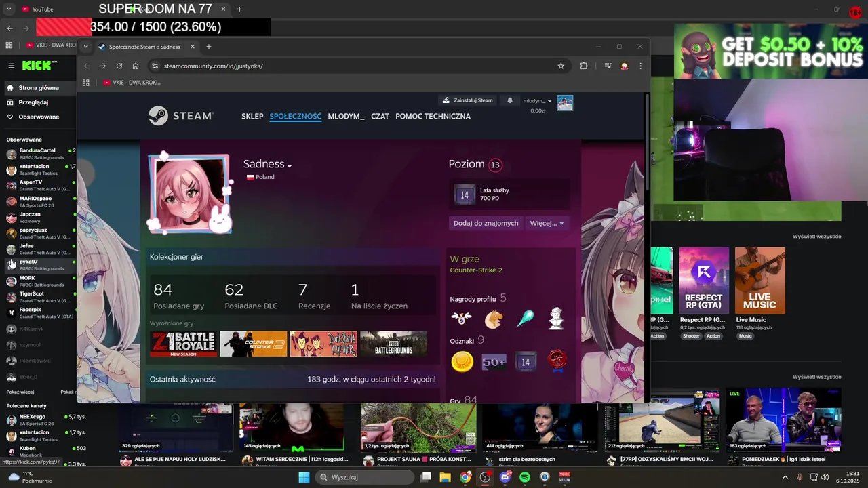Open the 62 Posiadane DLC stat
The width and height of the screenshot is (868, 488).
(x=251, y=296)
